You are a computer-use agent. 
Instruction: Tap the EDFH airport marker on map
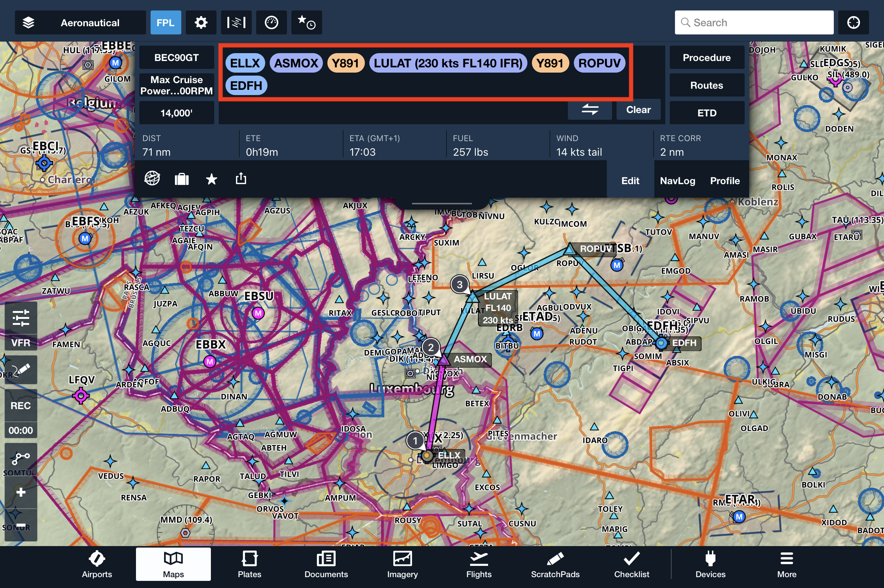click(x=661, y=343)
